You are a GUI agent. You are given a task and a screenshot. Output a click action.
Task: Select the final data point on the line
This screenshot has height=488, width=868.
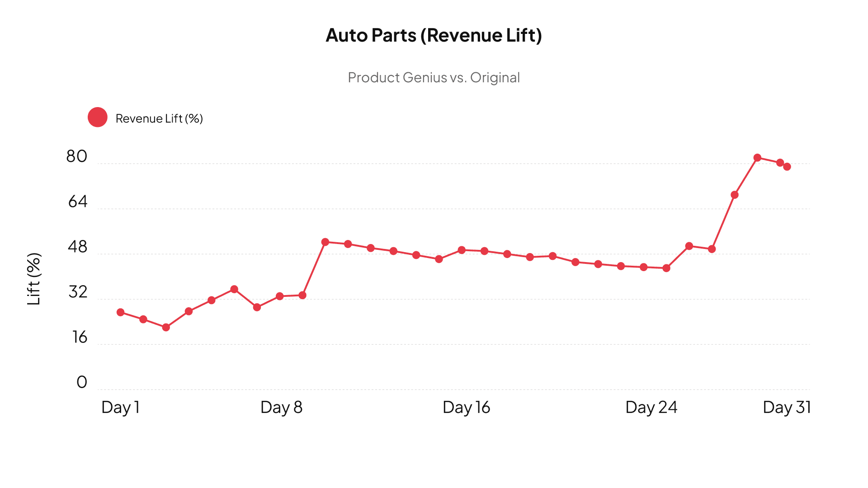[x=787, y=167]
